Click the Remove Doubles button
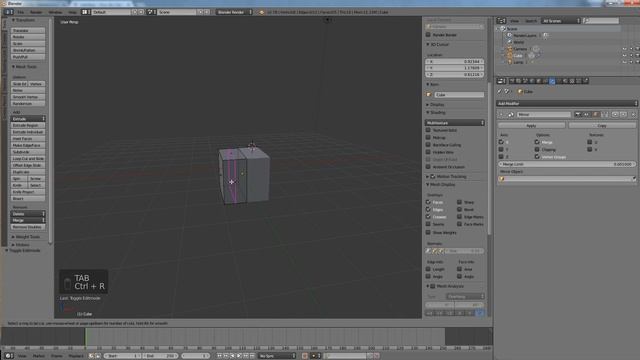Viewport: 640px width, 360px height. (x=28, y=227)
